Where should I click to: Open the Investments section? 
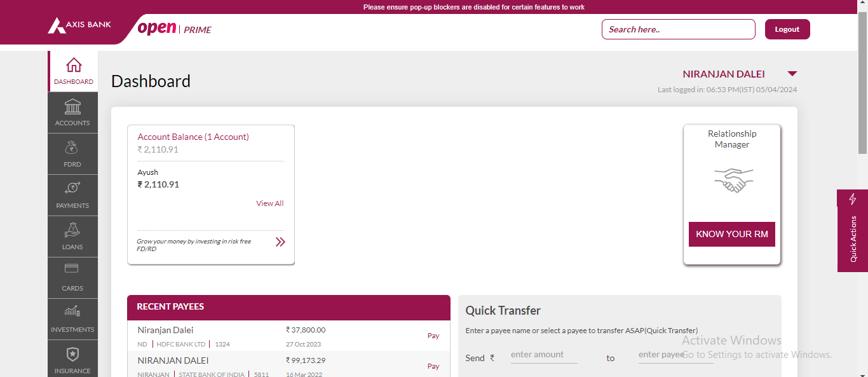[72, 319]
